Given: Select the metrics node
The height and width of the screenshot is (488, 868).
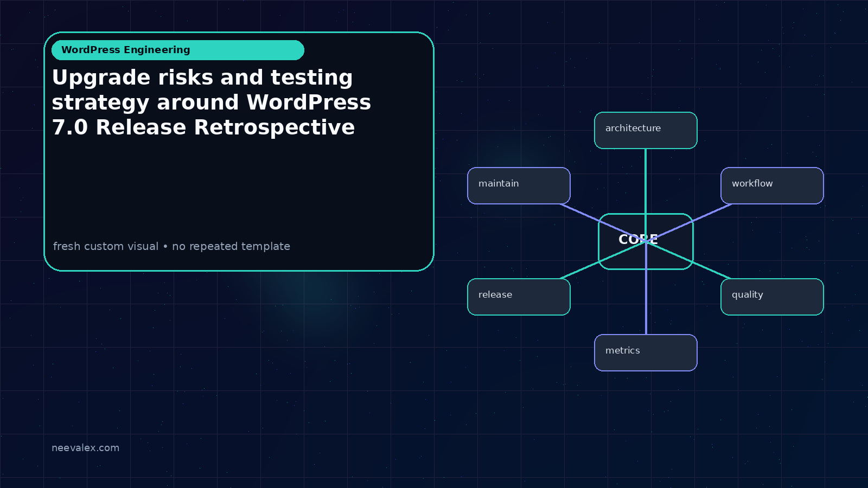Looking at the screenshot, I should (x=646, y=352).
